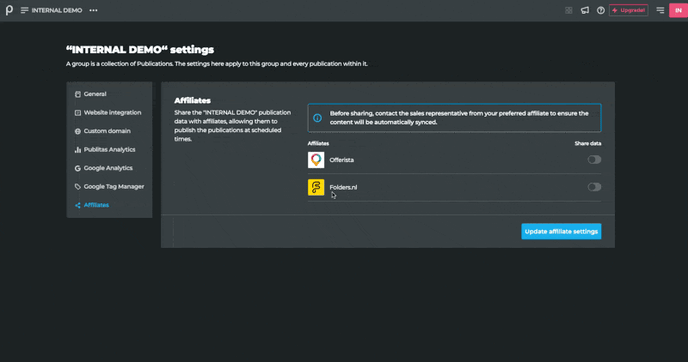Image resolution: width=688 pixels, height=362 pixels.
Task: Click the Affiliates section heading
Action: (192, 100)
